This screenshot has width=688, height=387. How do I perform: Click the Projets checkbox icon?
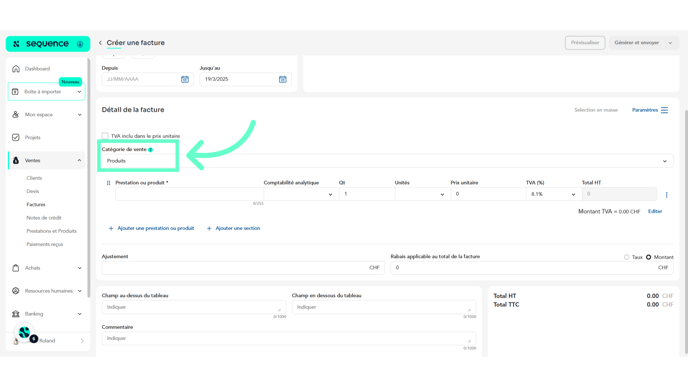tap(16, 137)
